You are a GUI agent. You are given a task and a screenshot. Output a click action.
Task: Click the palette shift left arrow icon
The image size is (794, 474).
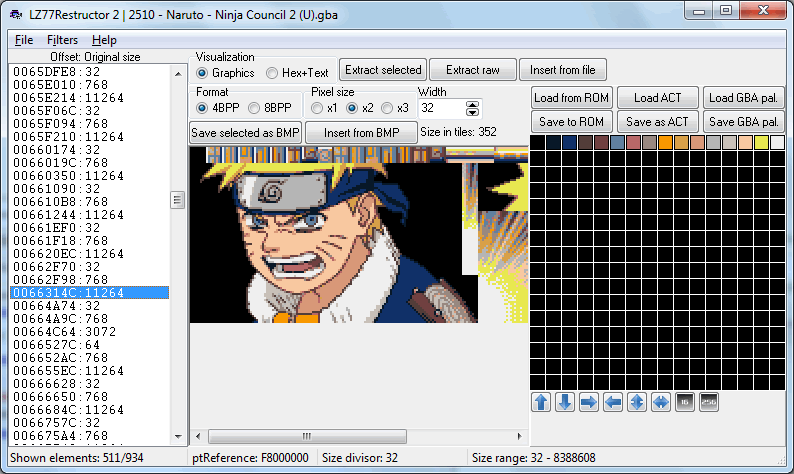click(x=613, y=402)
